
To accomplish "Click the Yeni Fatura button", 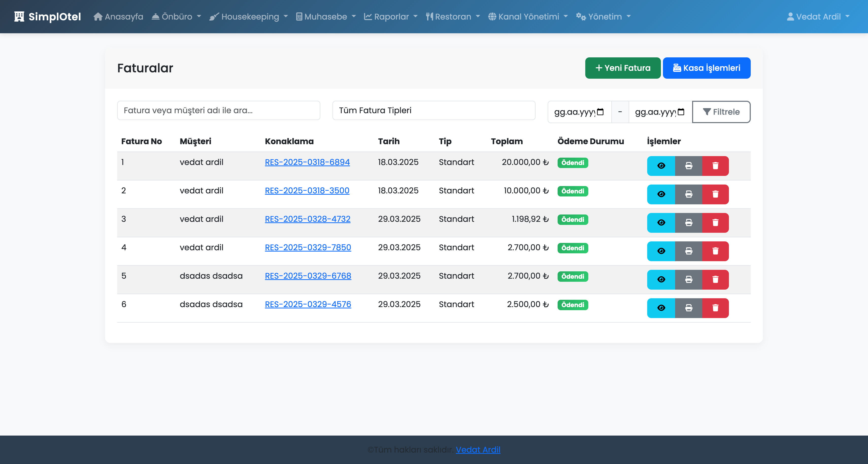I will (x=622, y=68).
